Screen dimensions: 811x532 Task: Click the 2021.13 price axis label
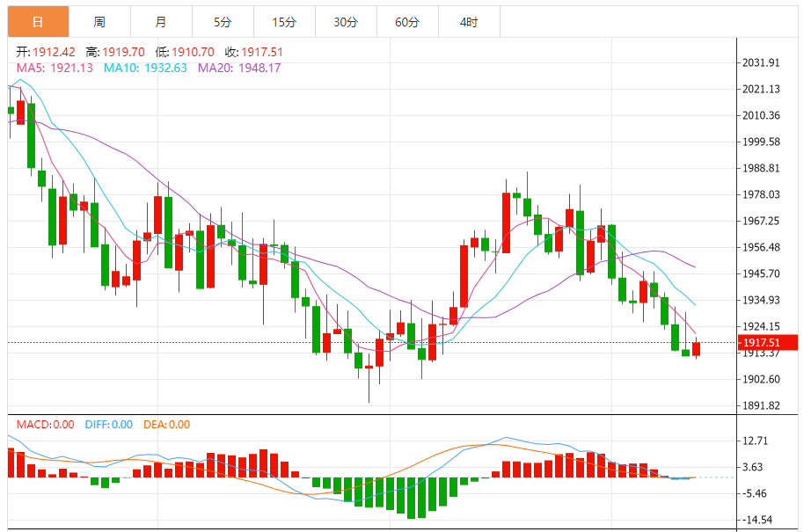tap(761, 89)
